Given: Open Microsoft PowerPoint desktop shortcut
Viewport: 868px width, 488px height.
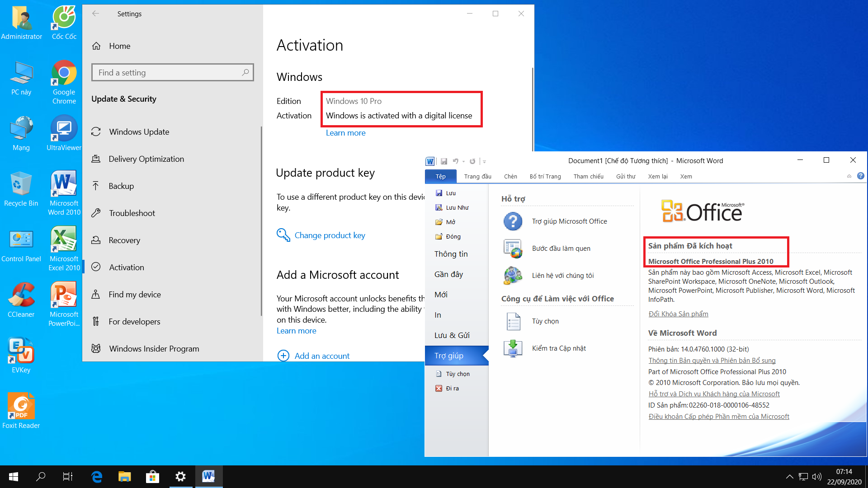Looking at the screenshot, I should click(64, 304).
